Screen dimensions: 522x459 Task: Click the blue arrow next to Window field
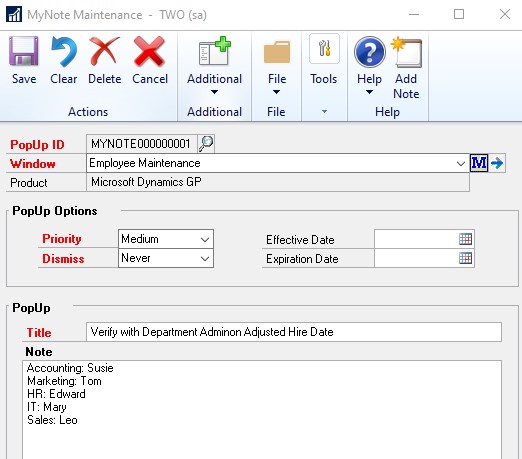[x=497, y=163]
